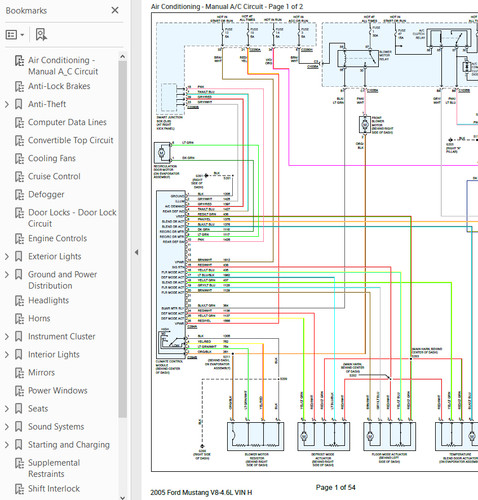Click the Mirrors bookmark icon

[19, 373]
